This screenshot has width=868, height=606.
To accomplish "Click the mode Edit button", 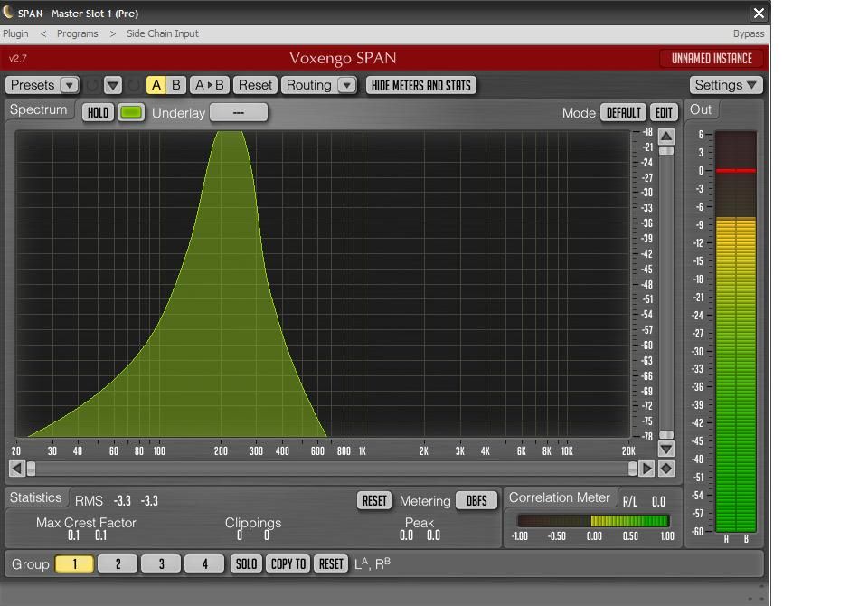I will (x=664, y=112).
